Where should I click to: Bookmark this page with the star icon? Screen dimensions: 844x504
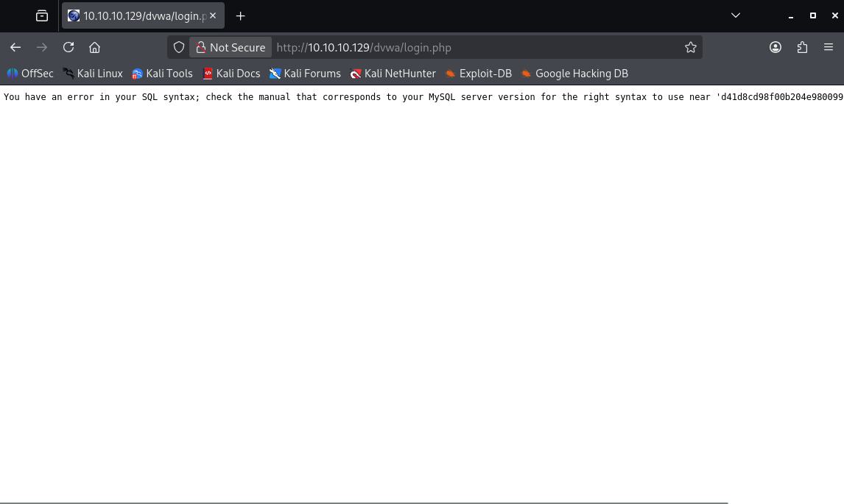tap(690, 47)
